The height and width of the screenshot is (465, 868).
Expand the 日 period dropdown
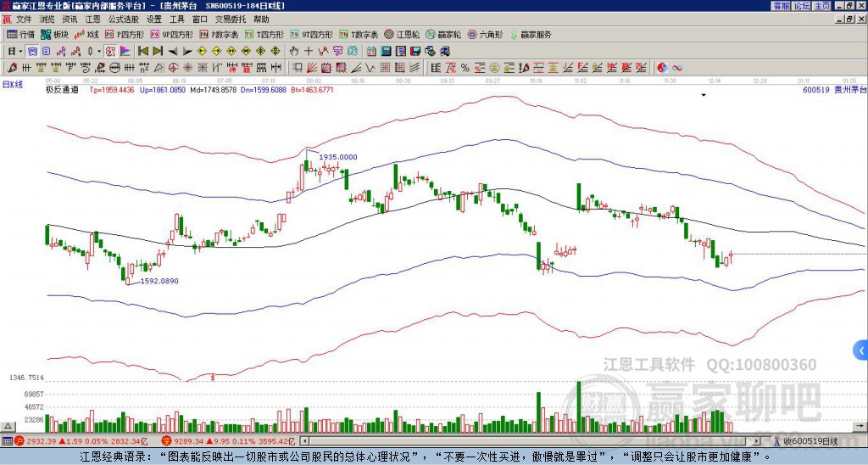(20, 51)
